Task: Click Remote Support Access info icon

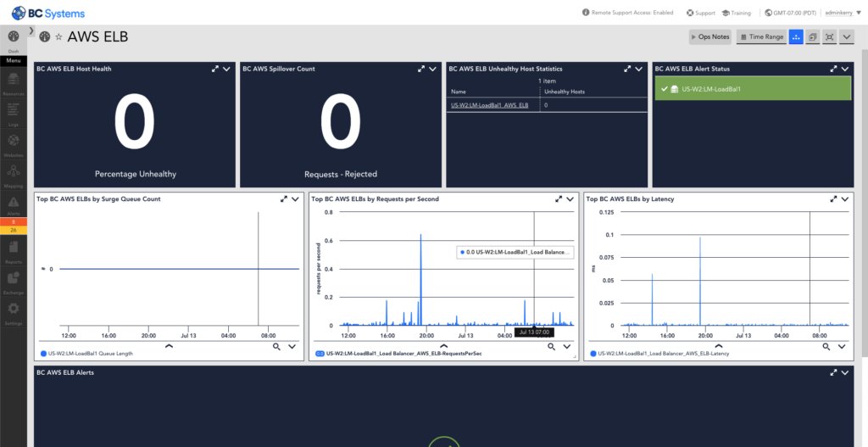Action: [x=586, y=12]
